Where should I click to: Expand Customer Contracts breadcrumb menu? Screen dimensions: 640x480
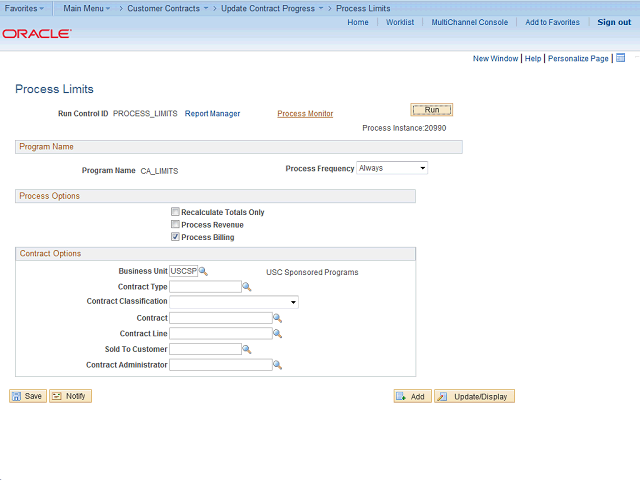pos(167,8)
